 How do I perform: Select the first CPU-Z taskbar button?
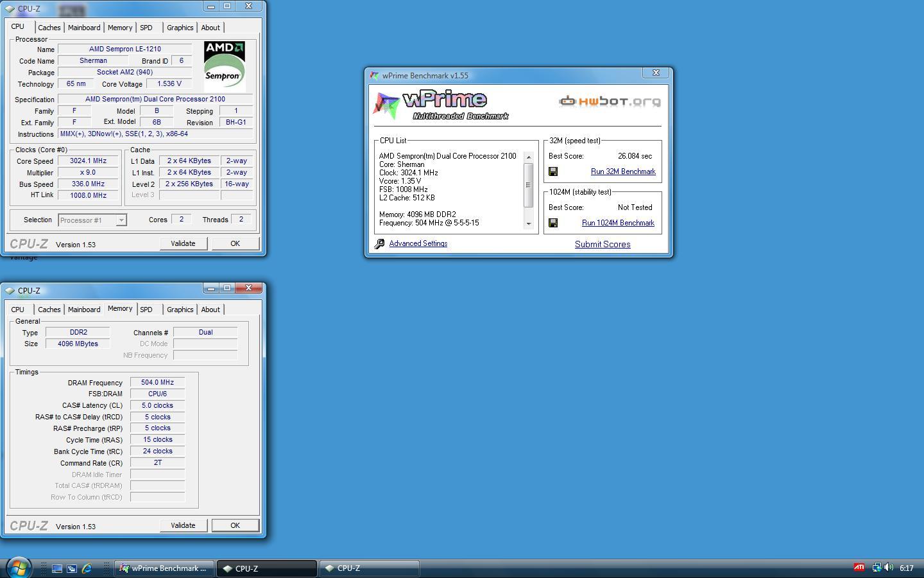click(x=266, y=568)
